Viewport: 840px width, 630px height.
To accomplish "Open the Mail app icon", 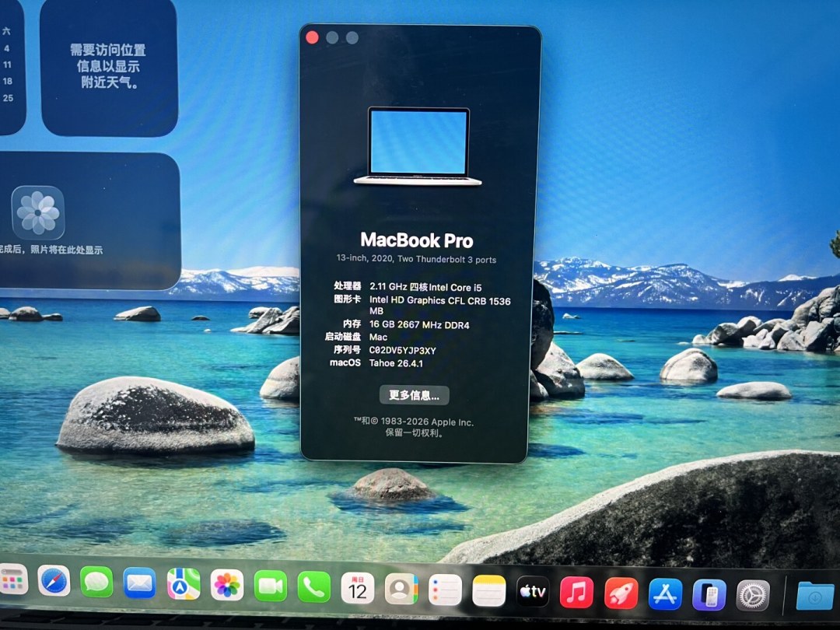I will click(140, 583).
